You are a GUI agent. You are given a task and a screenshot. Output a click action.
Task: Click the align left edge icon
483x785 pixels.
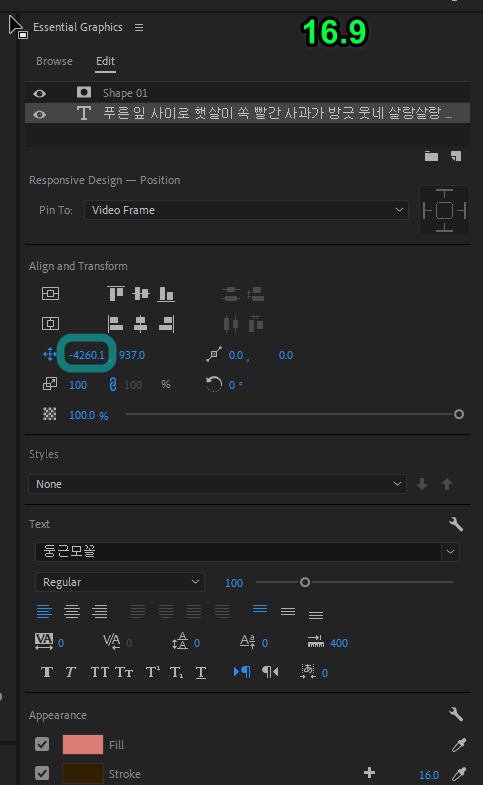116,324
